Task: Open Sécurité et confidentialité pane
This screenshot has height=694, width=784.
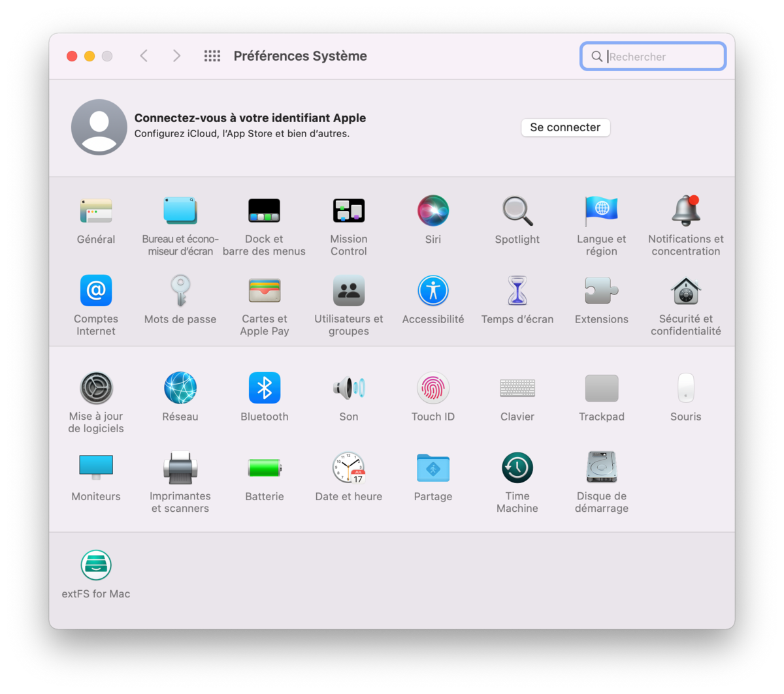Action: [685, 291]
